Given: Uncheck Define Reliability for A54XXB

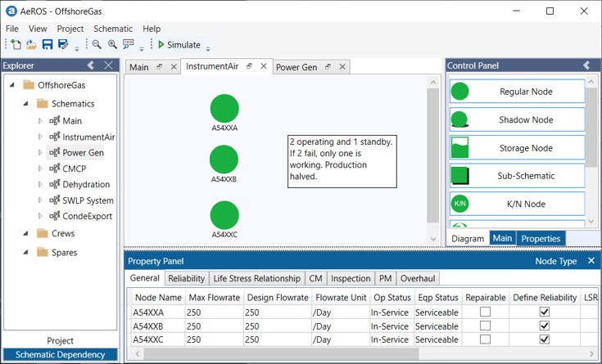Looking at the screenshot, I should [545, 326].
